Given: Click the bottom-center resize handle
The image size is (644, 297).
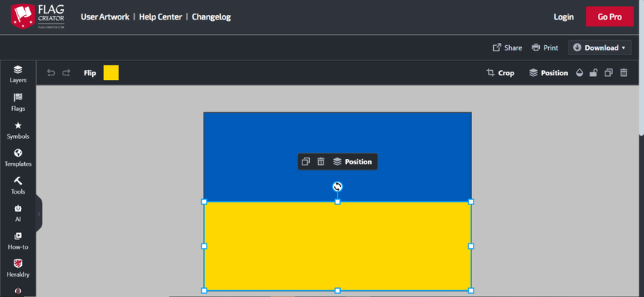Looking at the screenshot, I should (337, 290).
